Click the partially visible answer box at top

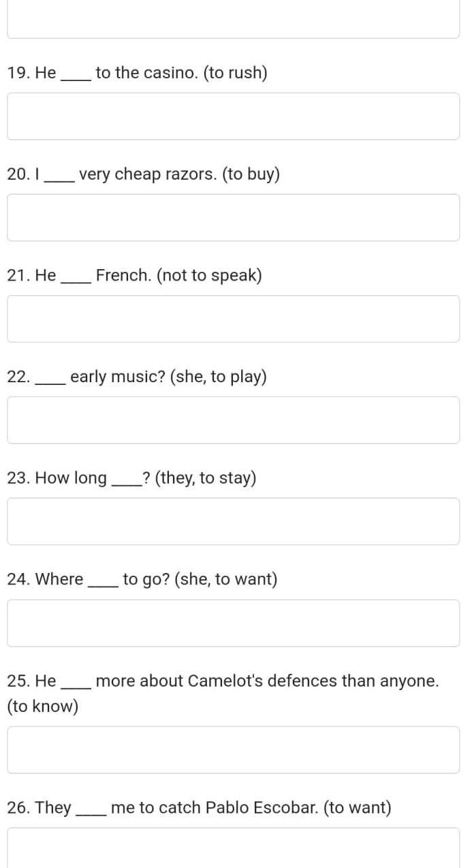pos(233,19)
